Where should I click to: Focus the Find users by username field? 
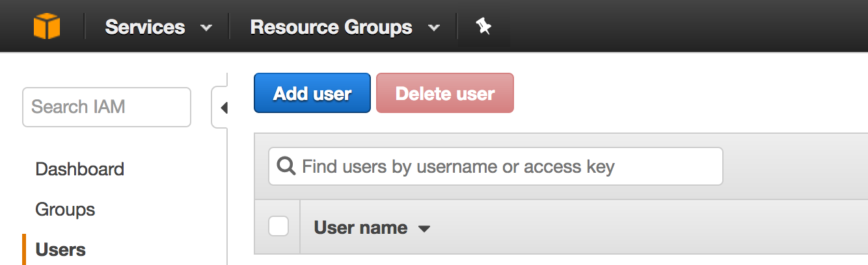pos(496,166)
